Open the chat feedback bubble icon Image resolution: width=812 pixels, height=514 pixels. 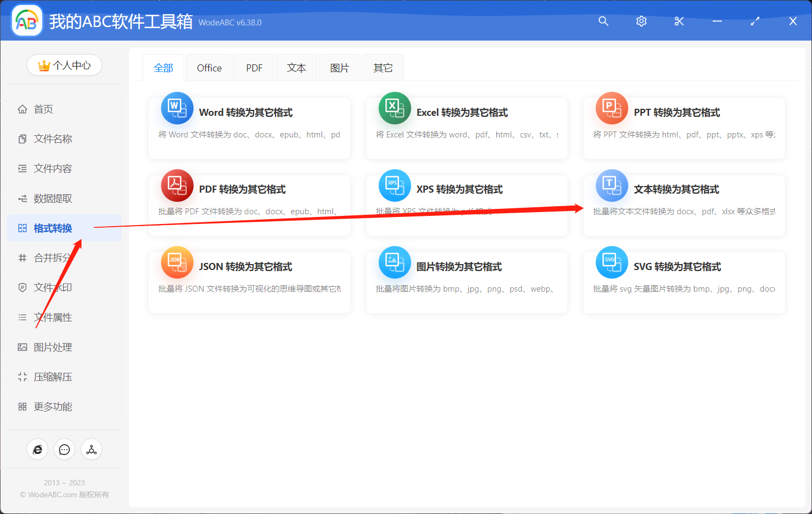(64, 449)
